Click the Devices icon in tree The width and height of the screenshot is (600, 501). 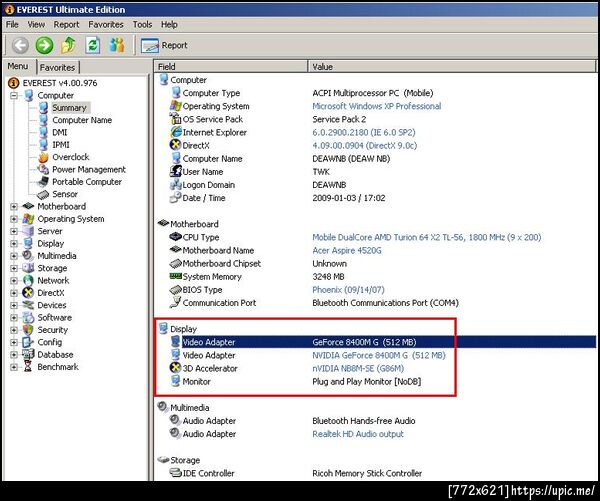point(28,305)
